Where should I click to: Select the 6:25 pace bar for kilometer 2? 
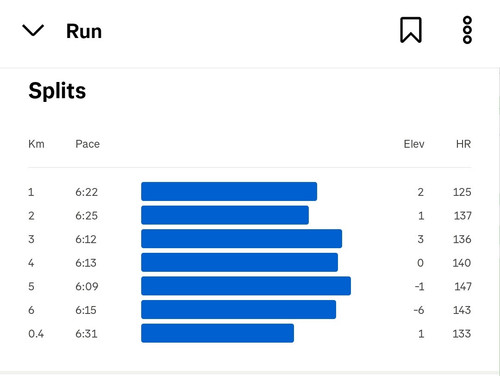click(x=225, y=215)
